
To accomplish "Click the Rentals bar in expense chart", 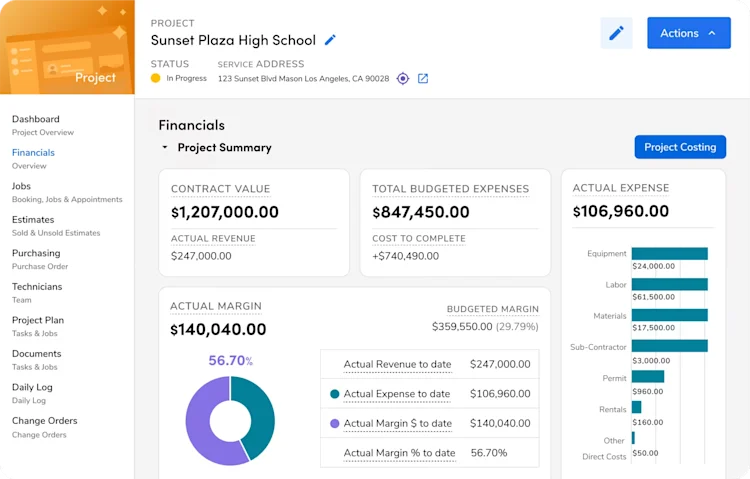I will coord(637,407).
